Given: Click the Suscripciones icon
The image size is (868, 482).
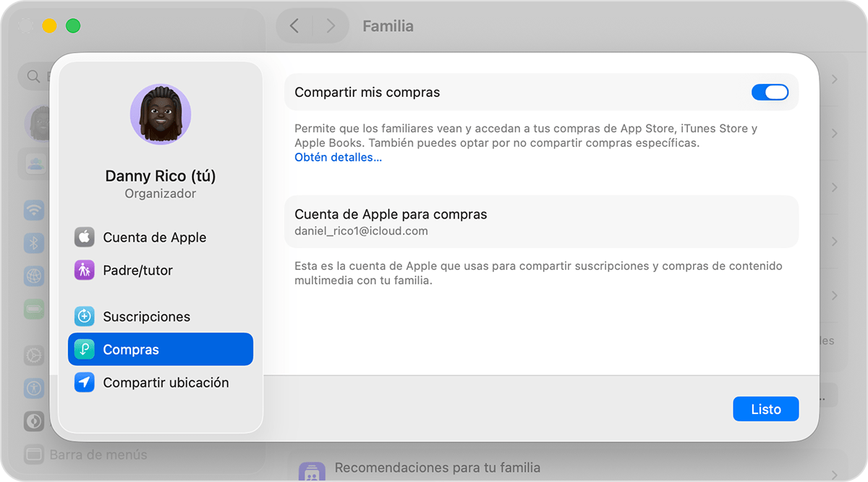Looking at the screenshot, I should pyautogui.click(x=85, y=316).
